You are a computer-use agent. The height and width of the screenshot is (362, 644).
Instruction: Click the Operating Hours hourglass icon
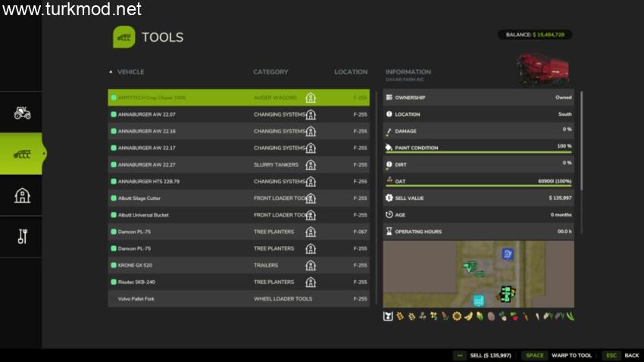click(389, 232)
